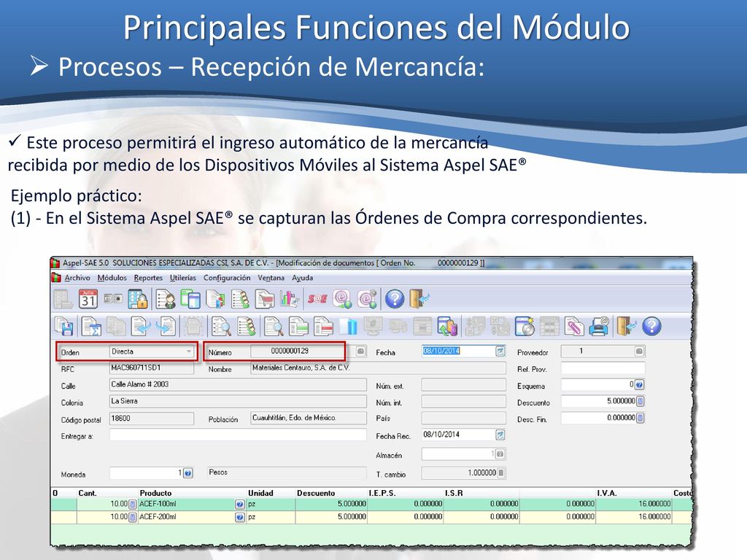
Task: Open the Ayuda menu
Action: [303, 278]
